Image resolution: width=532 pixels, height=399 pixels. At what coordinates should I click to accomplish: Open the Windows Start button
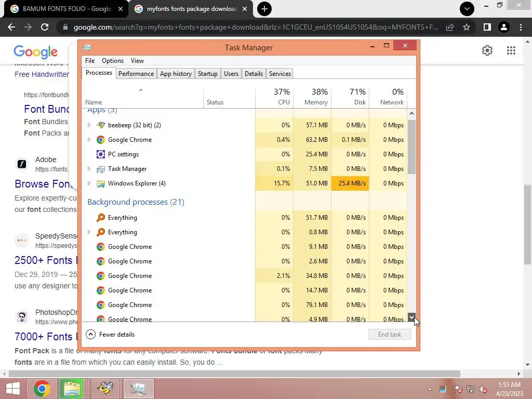(13, 388)
